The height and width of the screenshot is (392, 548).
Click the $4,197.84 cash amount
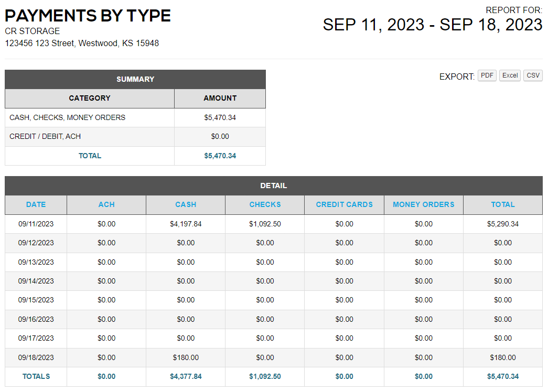[x=186, y=224]
